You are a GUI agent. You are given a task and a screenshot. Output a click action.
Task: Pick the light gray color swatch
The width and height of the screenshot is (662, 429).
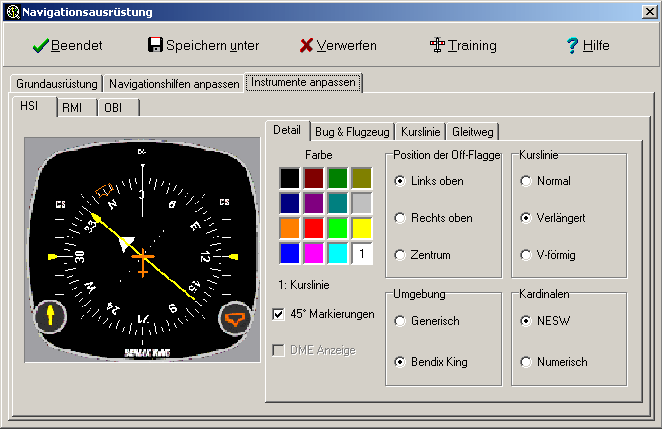click(362, 203)
